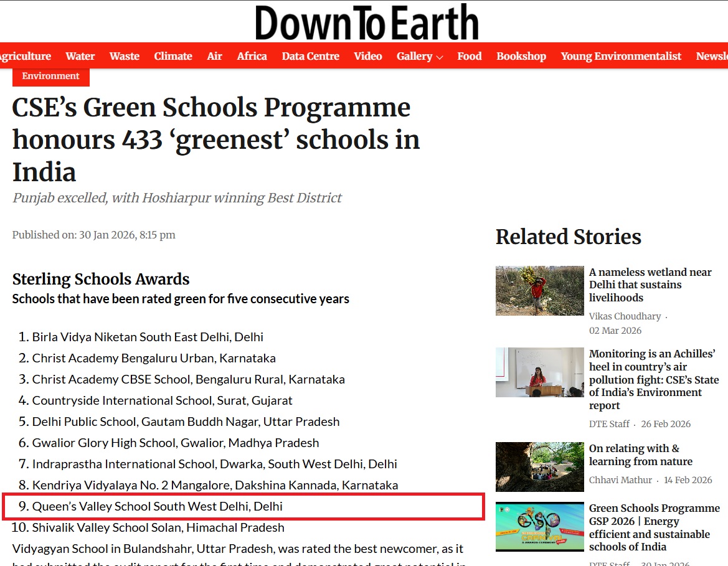Open 'Monitoring is an Achilles' heel' story
This screenshot has height=566, width=728.
click(653, 379)
